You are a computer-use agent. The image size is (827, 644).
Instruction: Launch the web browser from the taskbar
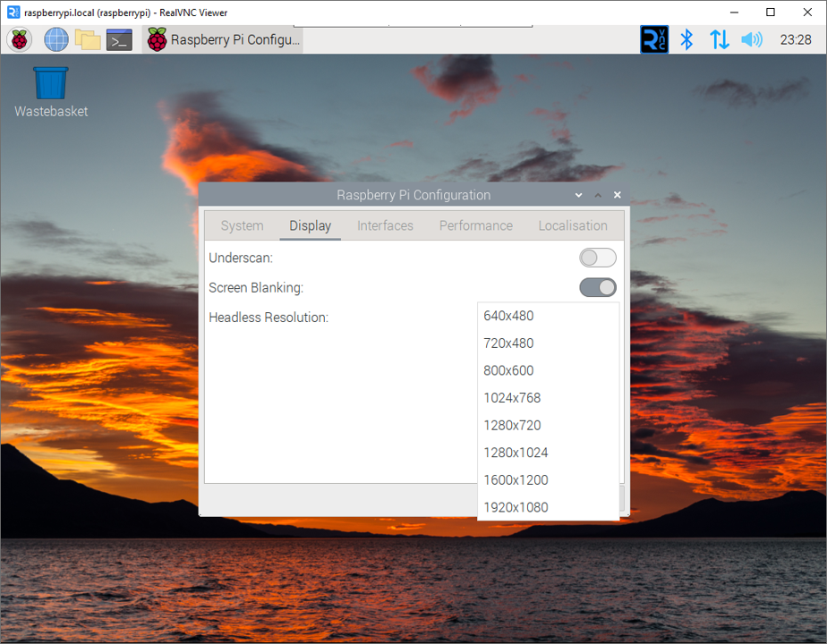(x=55, y=39)
